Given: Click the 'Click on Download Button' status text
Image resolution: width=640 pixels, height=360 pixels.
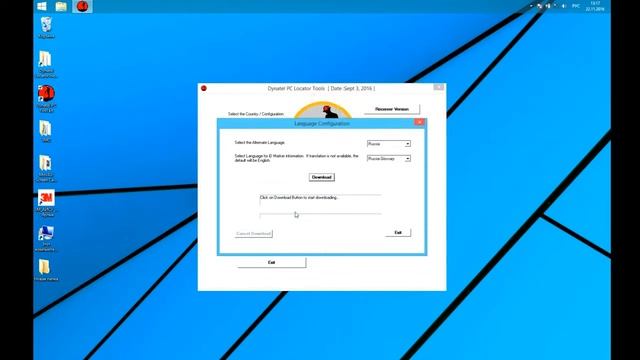Looking at the screenshot, I should point(299,198).
